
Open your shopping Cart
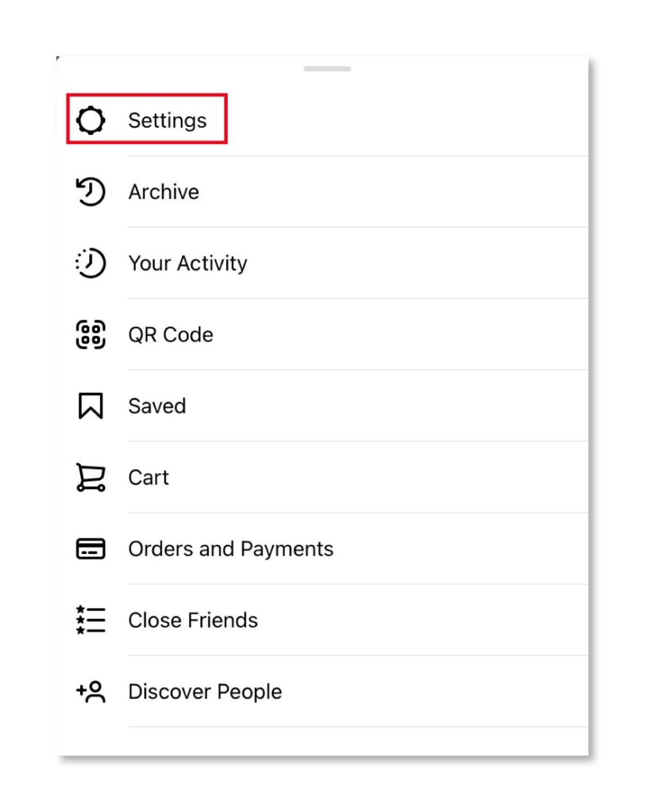pos(148,477)
